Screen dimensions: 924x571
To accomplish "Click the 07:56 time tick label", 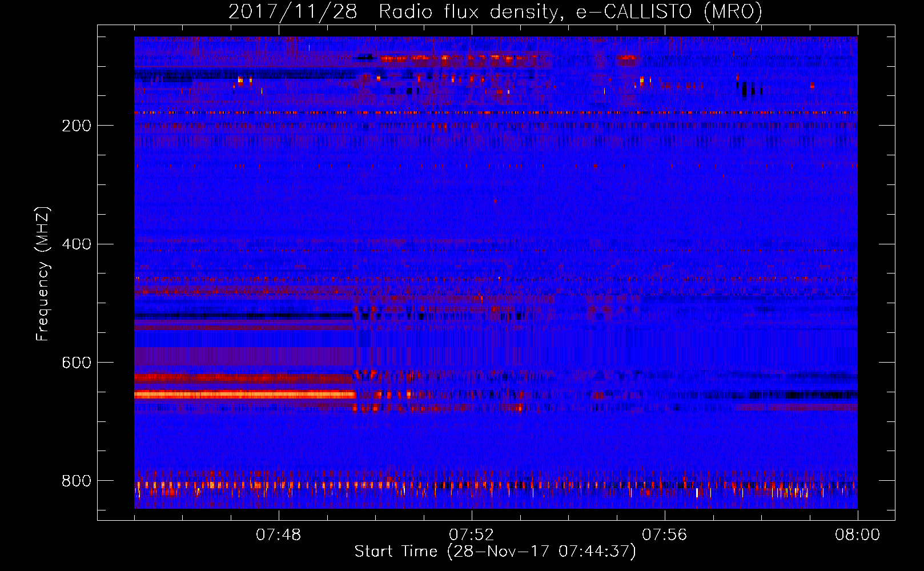I will click(x=665, y=535).
